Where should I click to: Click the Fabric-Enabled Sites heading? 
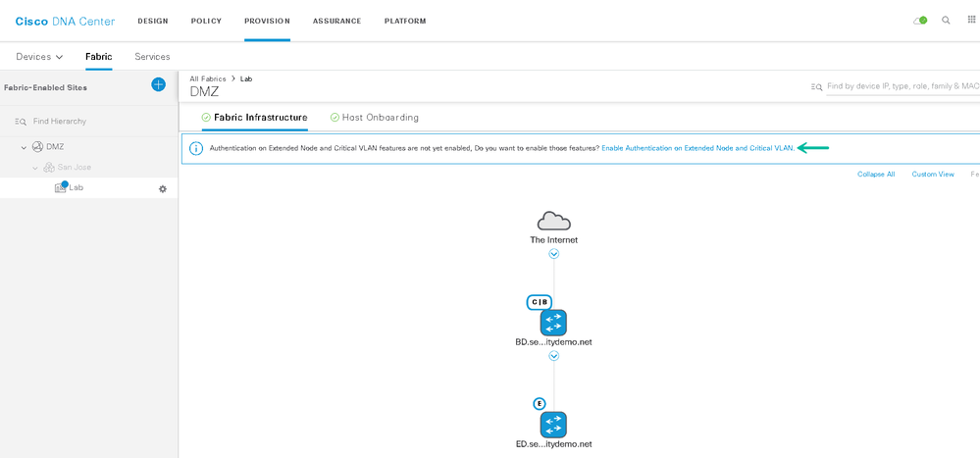pos(45,87)
